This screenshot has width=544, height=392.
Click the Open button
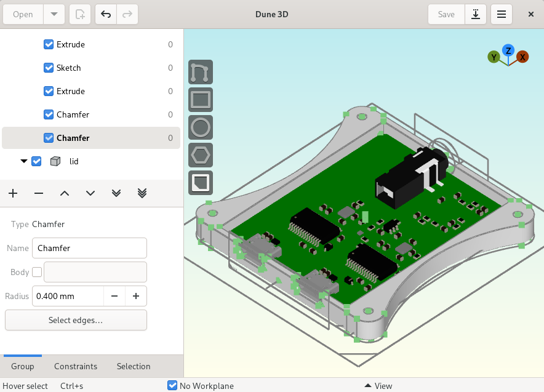tap(23, 14)
